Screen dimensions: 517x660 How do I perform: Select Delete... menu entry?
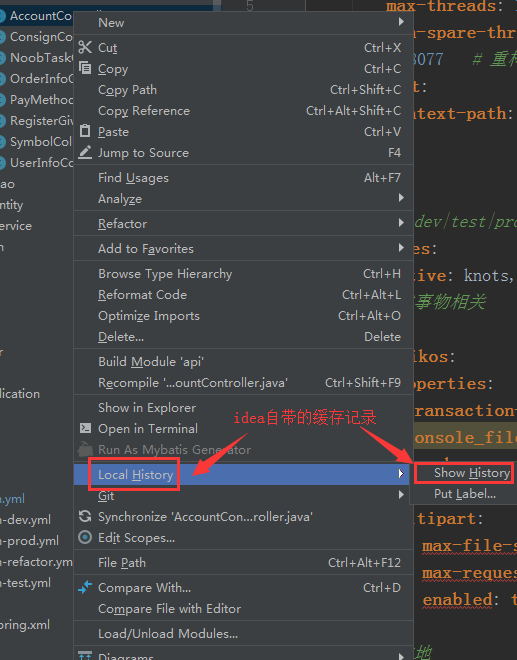[243, 337]
